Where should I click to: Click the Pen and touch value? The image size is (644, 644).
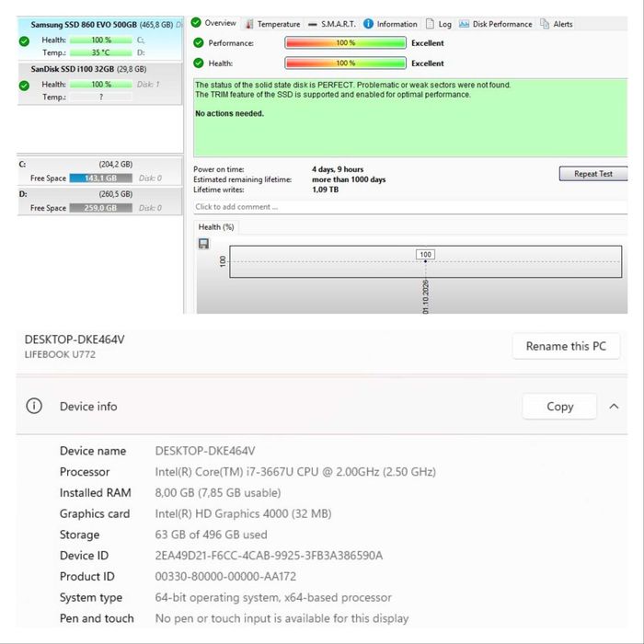[x=282, y=618]
